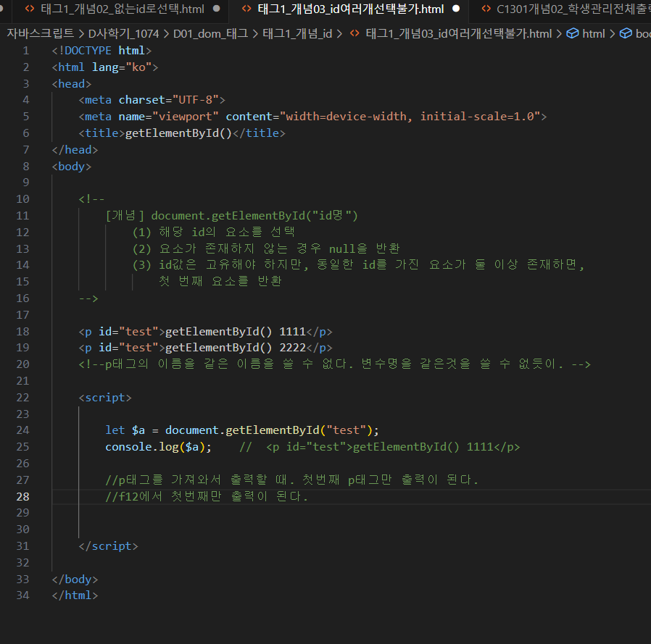Image resolution: width=651 pixels, height=644 pixels.
Task: Open D01_dom_태그 breadcrumb folder
Action: click(x=210, y=33)
